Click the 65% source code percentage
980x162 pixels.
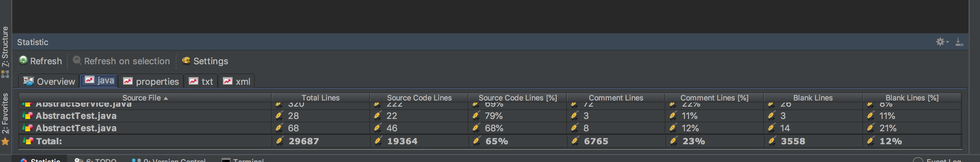(x=496, y=141)
